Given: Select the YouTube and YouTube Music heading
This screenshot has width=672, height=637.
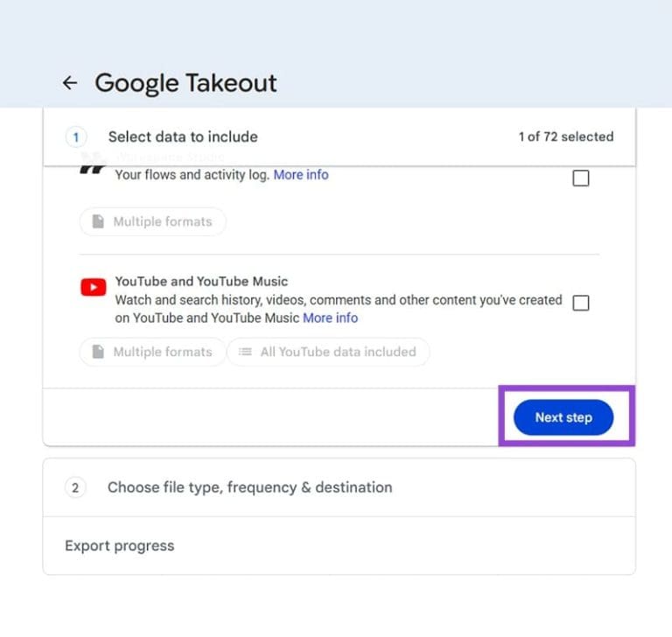Looking at the screenshot, I should (x=201, y=282).
